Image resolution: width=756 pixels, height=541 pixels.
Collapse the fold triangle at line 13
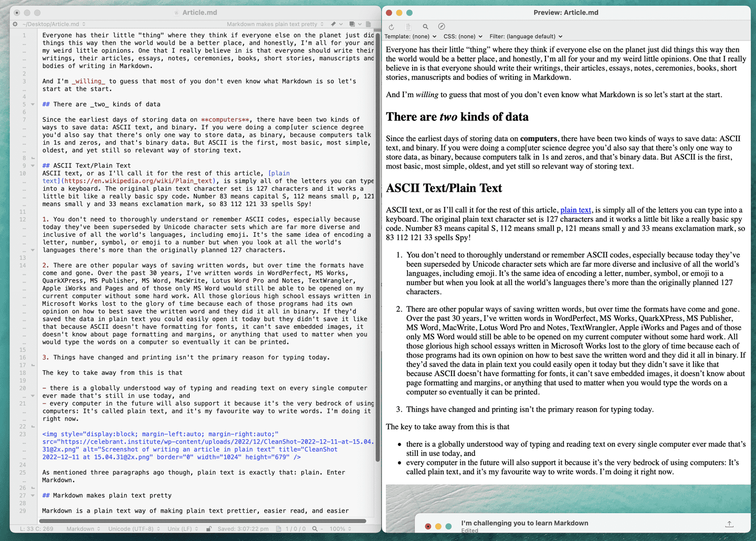pos(31,249)
